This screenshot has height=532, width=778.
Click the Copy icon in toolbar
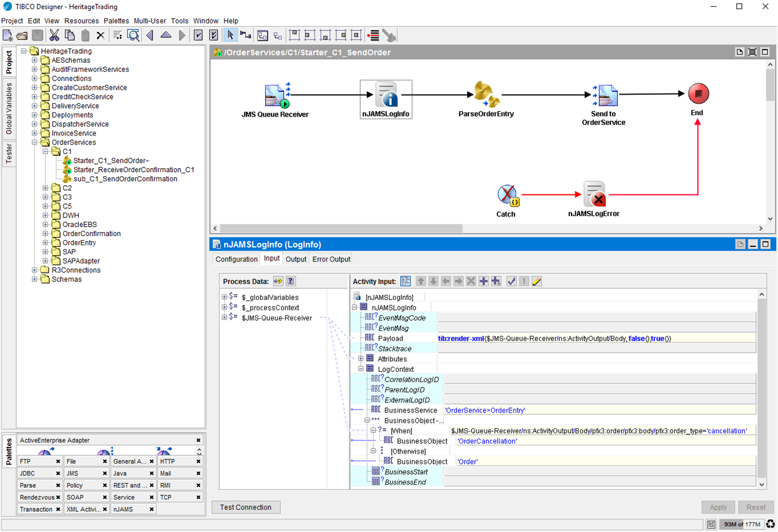[x=70, y=36]
